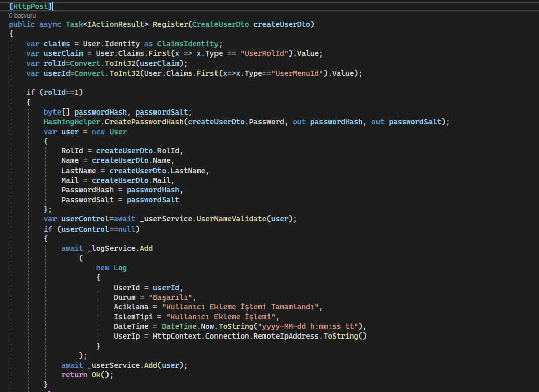The height and width of the screenshot is (392, 539).
Task: Click the UserIp property name
Action: pos(127,336)
